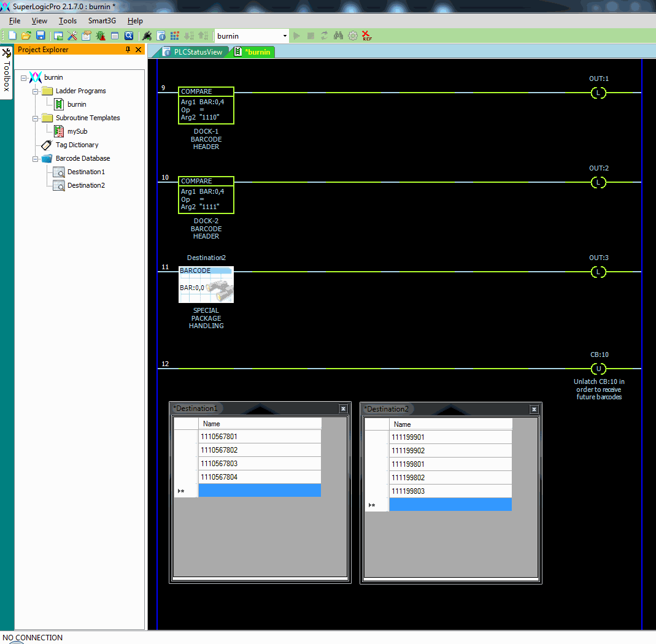Close the Destination1 barcode table window

pos(343,409)
